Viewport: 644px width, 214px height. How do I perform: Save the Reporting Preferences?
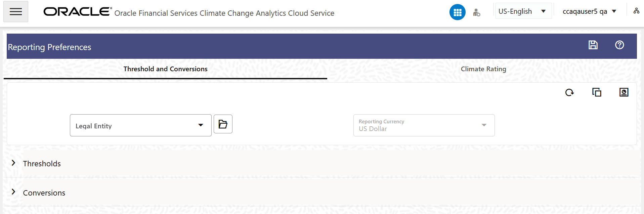593,45
